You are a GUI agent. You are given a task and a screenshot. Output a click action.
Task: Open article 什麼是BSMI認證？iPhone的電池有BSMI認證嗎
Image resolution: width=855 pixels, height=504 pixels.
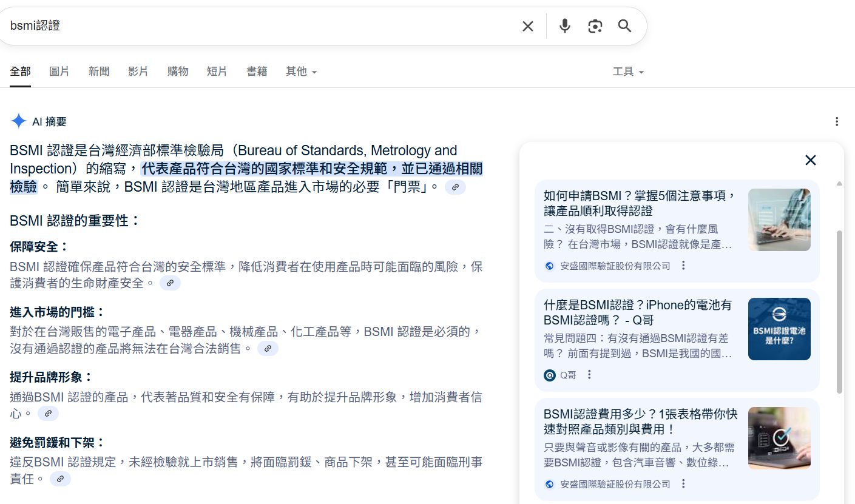(638, 312)
